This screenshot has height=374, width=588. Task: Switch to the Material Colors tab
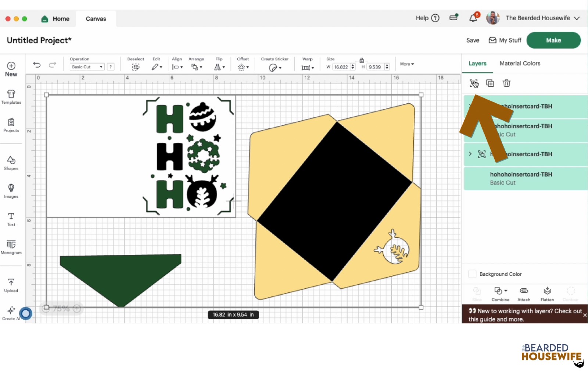click(520, 63)
